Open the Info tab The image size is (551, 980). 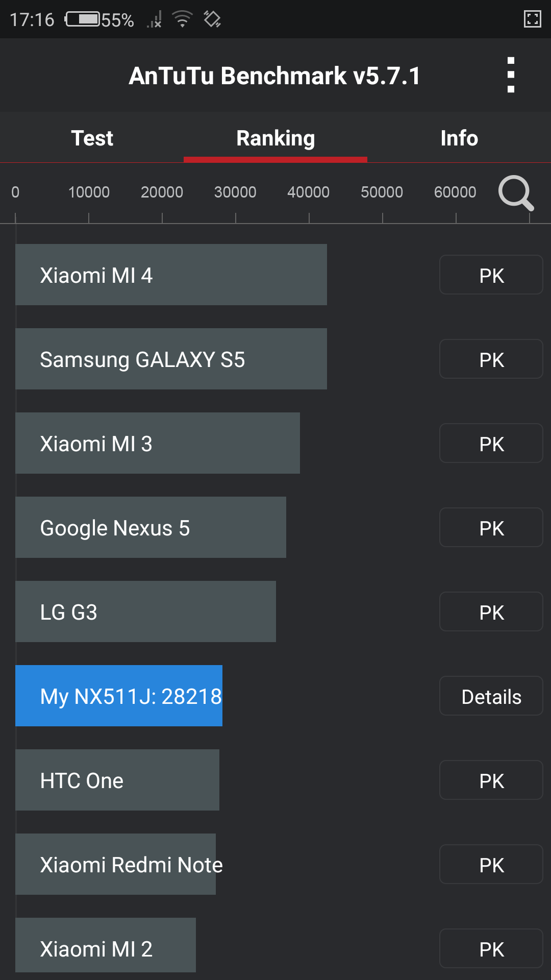click(x=459, y=138)
